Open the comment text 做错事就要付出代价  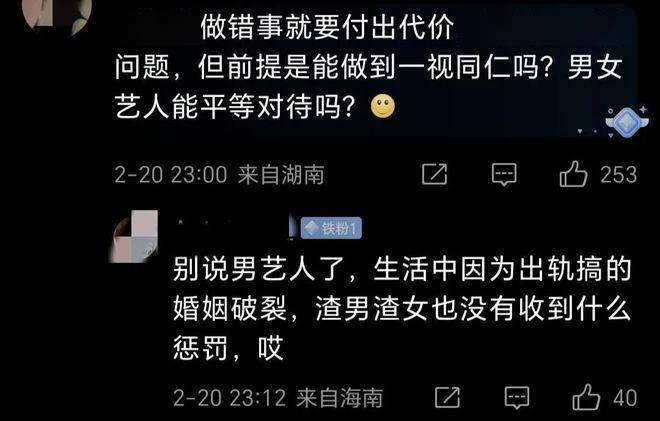click(327, 27)
